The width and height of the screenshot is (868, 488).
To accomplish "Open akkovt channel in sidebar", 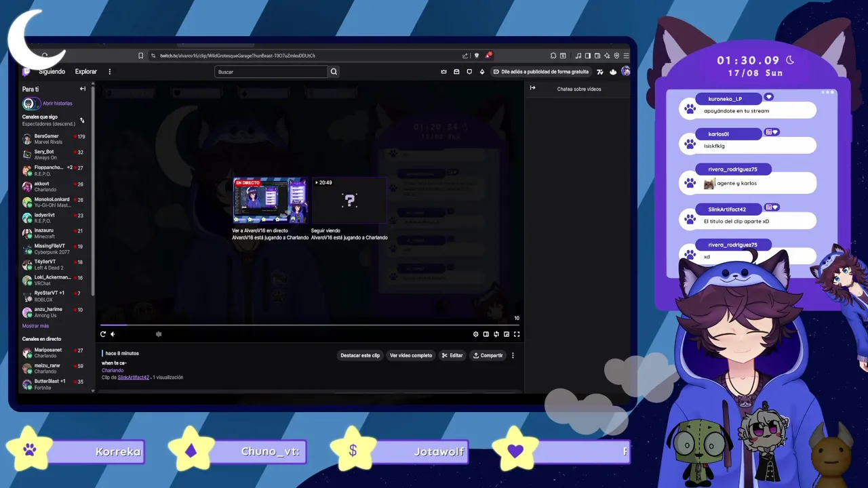I will click(x=54, y=186).
